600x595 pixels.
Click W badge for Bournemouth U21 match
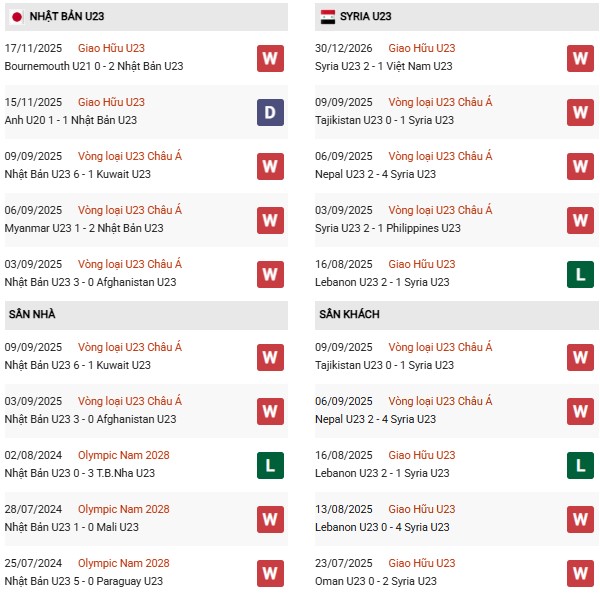[x=269, y=58]
